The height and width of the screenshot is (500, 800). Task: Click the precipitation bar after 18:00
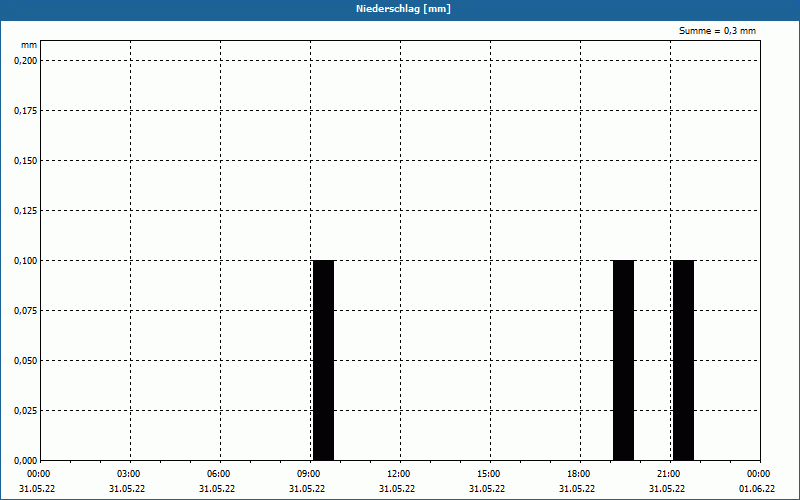pyautogui.click(x=623, y=360)
